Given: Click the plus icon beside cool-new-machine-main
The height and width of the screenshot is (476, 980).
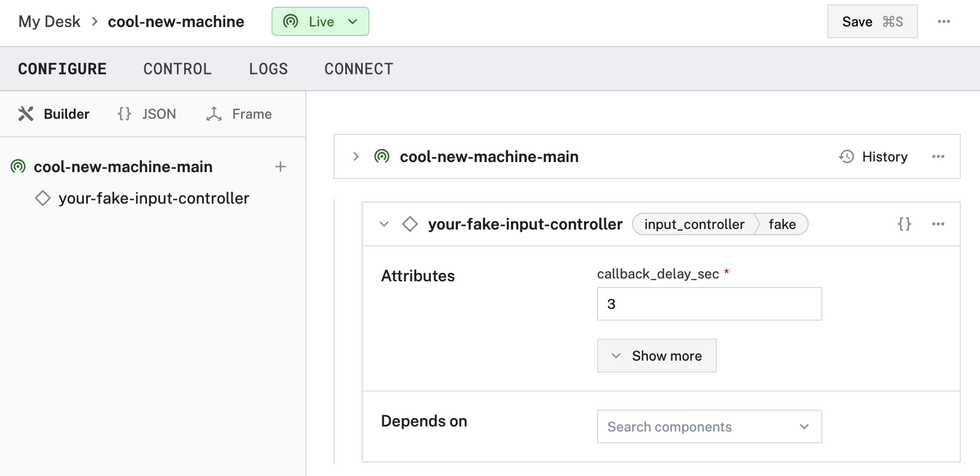Looking at the screenshot, I should click(x=280, y=167).
